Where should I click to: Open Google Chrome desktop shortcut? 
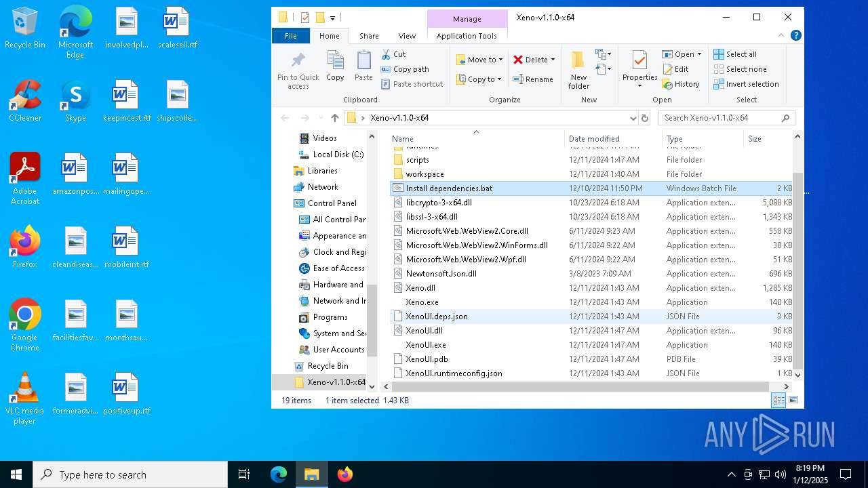(x=25, y=325)
